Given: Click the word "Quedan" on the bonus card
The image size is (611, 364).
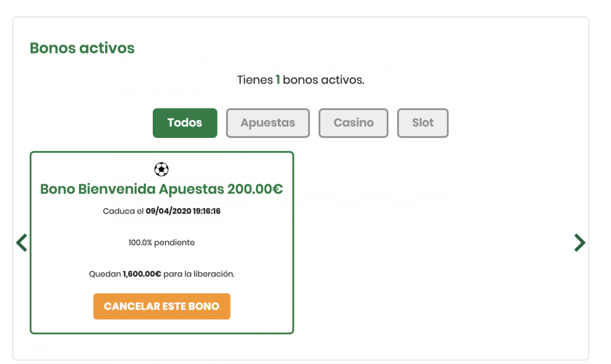Looking at the screenshot, I should click(x=105, y=274).
